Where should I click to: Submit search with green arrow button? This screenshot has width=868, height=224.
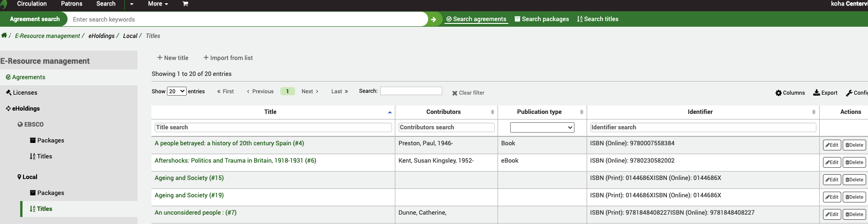(434, 19)
